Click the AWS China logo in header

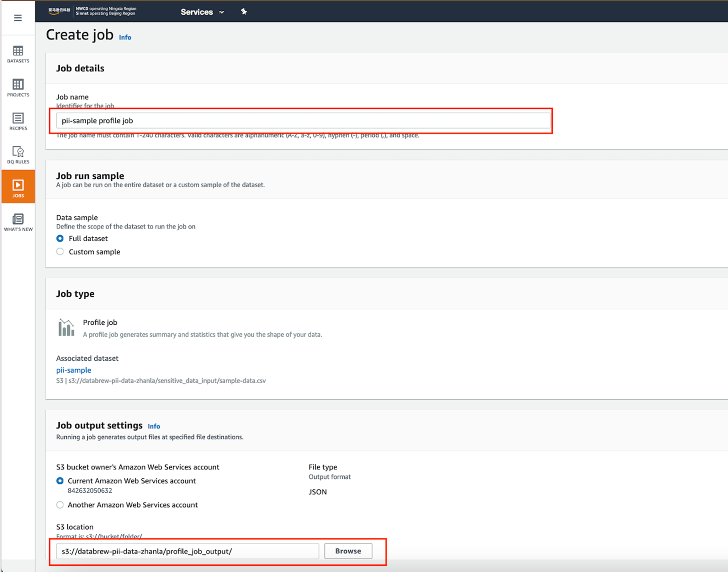click(x=59, y=11)
